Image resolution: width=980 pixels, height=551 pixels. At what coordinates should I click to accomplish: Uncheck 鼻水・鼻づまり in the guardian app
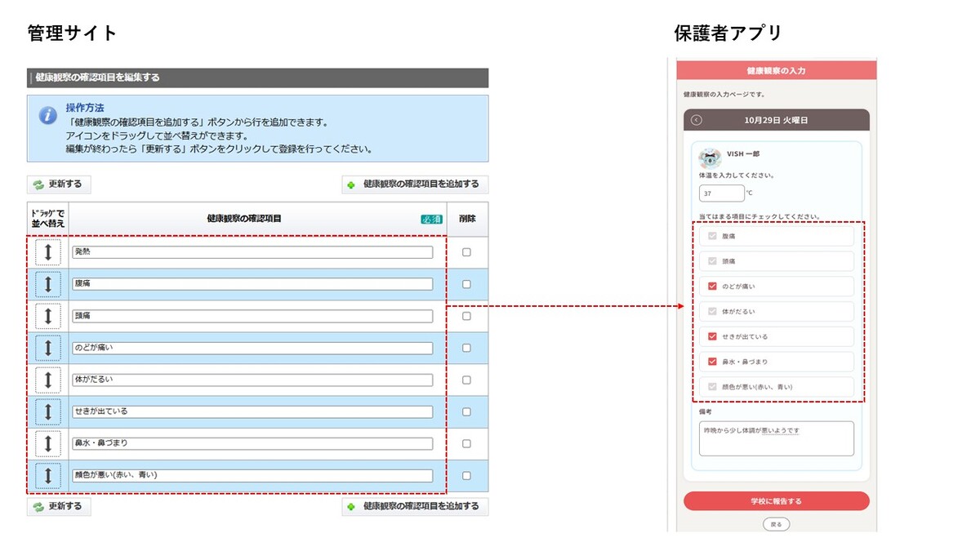tap(713, 362)
